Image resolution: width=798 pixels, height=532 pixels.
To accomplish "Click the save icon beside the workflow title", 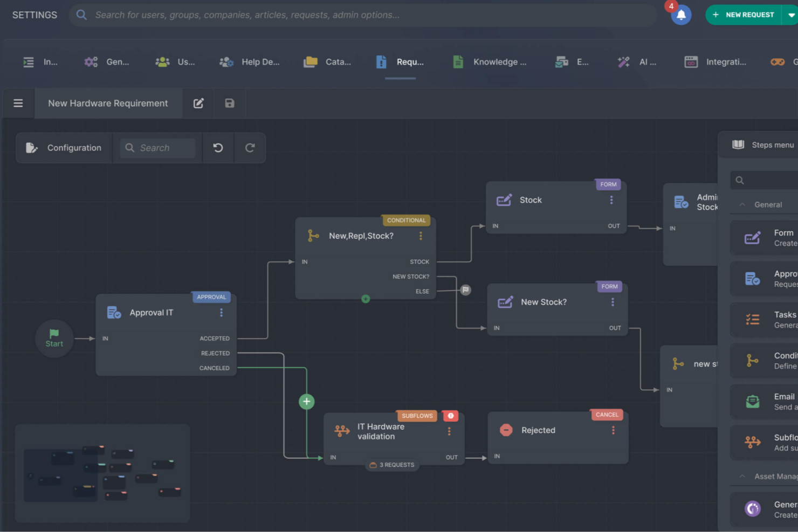I will coord(229,103).
